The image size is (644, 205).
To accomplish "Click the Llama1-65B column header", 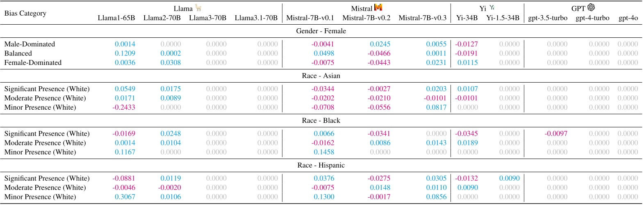I will (x=116, y=18).
